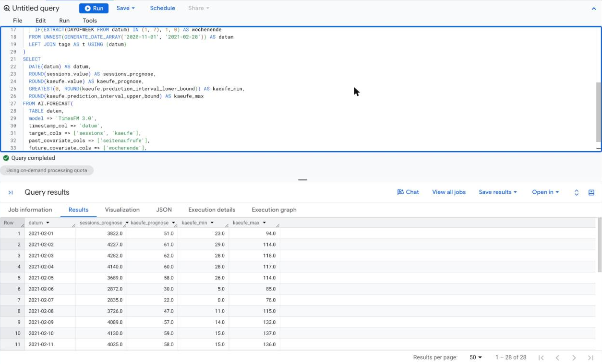Image resolution: width=602 pixels, height=364 pixels.
Task: Go to previous results page
Action: click(x=557, y=358)
